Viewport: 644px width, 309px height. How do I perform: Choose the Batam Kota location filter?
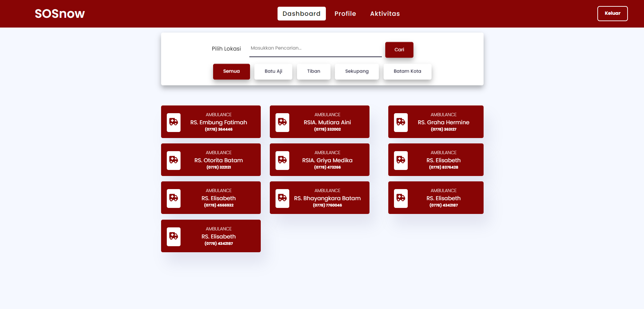point(407,71)
